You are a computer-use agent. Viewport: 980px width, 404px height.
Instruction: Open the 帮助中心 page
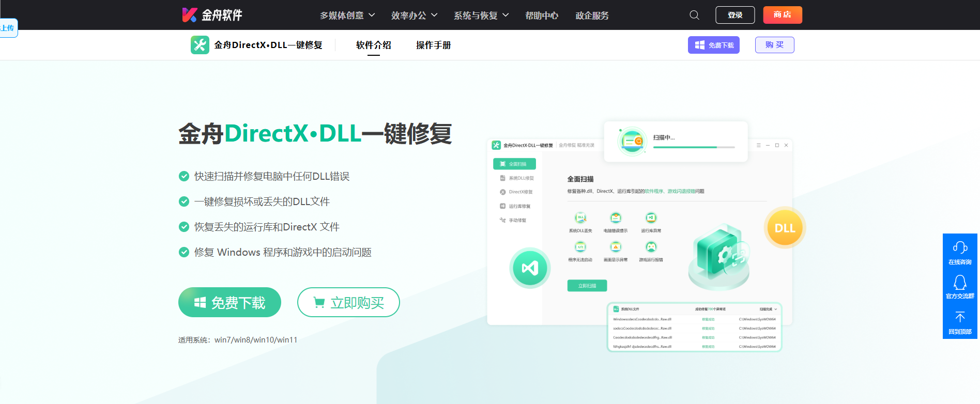[x=542, y=15]
